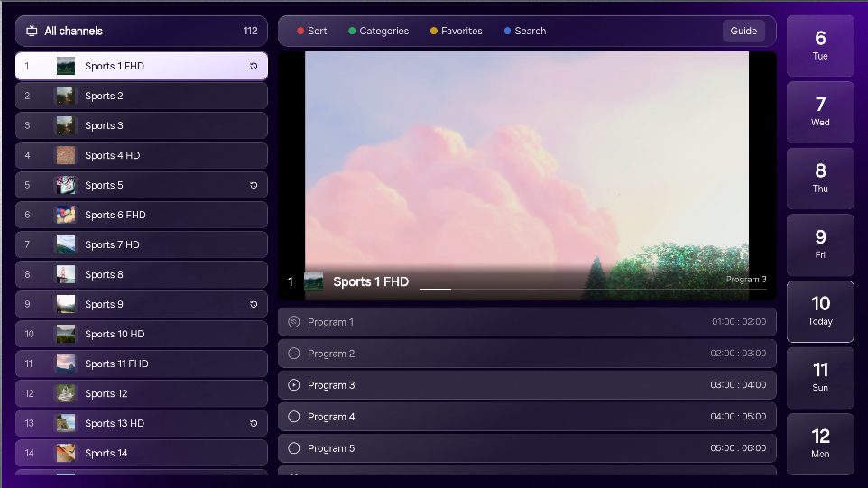
Task: Switch to Tuesday the 6th
Action: (820, 46)
